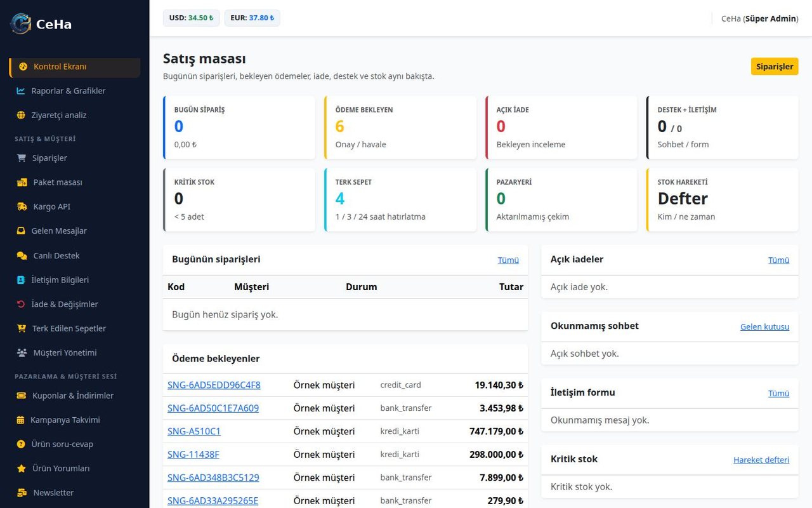Open the Kampanya Takvimi menu entry
Image resolution: width=812 pixels, height=508 pixels.
tap(75, 420)
